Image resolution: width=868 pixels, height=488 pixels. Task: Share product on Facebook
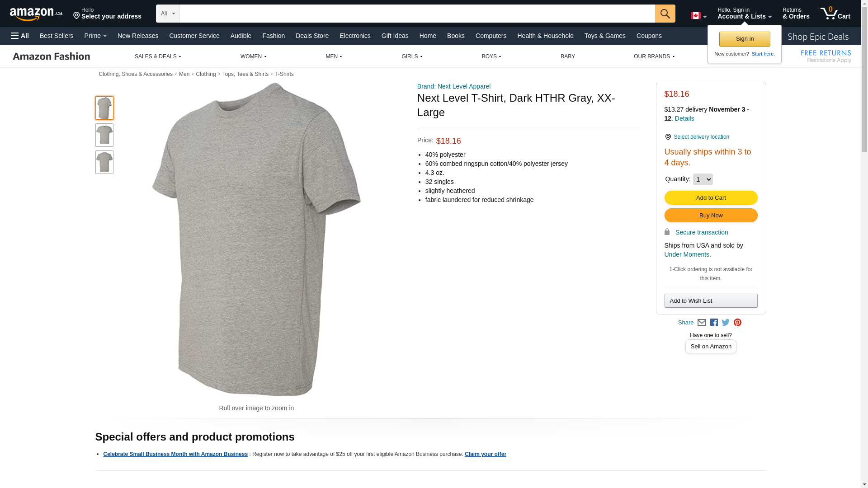click(714, 323)
